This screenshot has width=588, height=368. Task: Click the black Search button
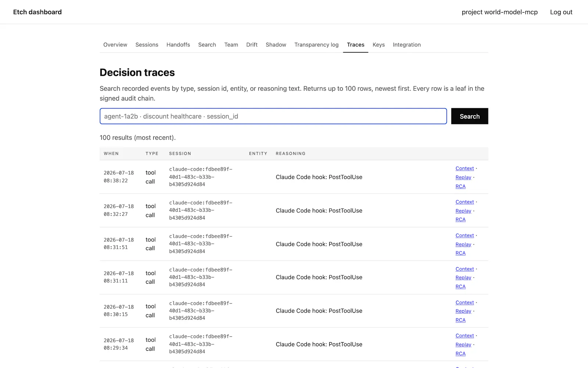(470, 116)
